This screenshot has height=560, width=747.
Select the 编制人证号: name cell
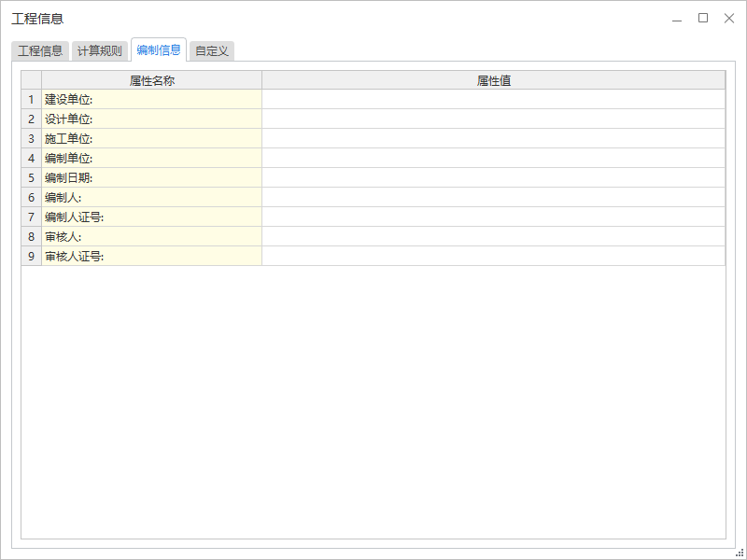click(151, 217)
